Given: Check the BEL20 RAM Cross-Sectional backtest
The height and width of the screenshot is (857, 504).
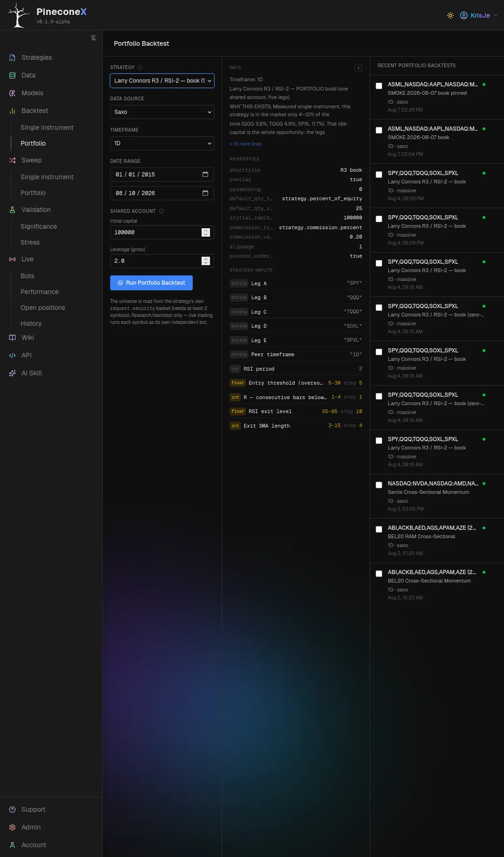Looking at the screenshot, I should (379, 529).
